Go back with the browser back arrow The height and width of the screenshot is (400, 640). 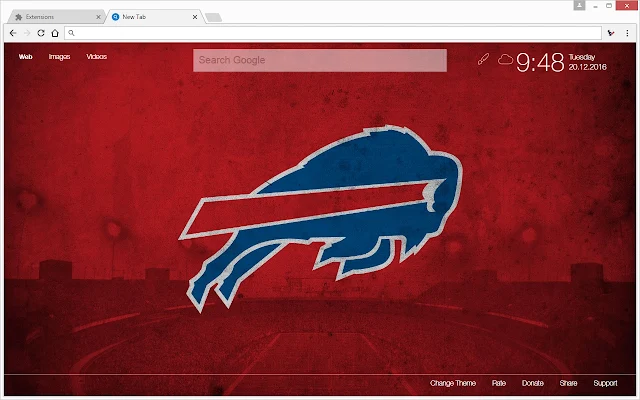pos(13,33)
